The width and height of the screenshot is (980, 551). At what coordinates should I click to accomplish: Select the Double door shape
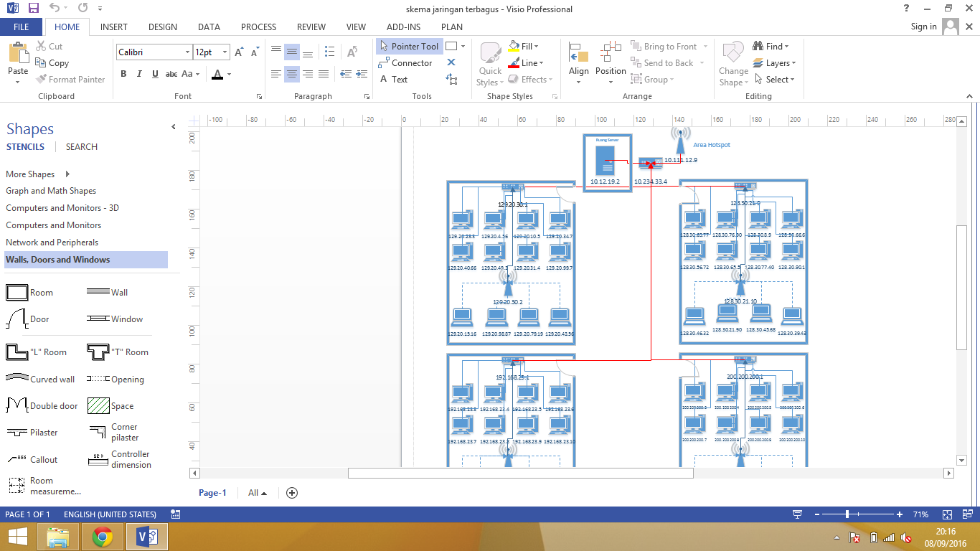[42, 406]
